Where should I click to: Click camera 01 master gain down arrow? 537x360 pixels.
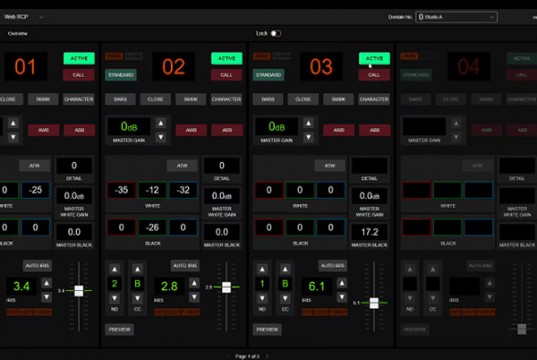pyautogui.click(x=13, y=137)
